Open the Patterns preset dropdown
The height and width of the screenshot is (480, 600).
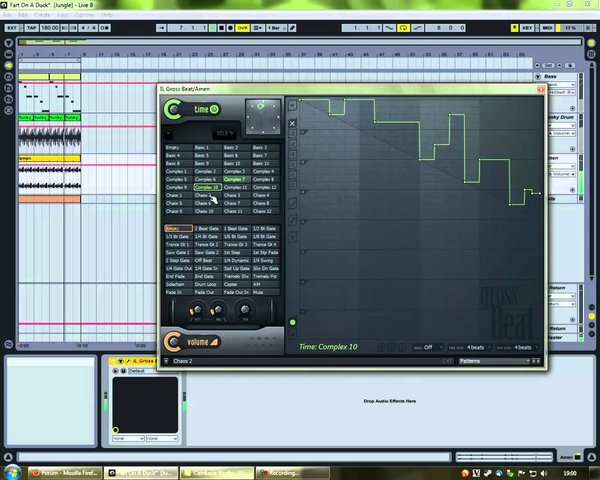click(494, 361)
